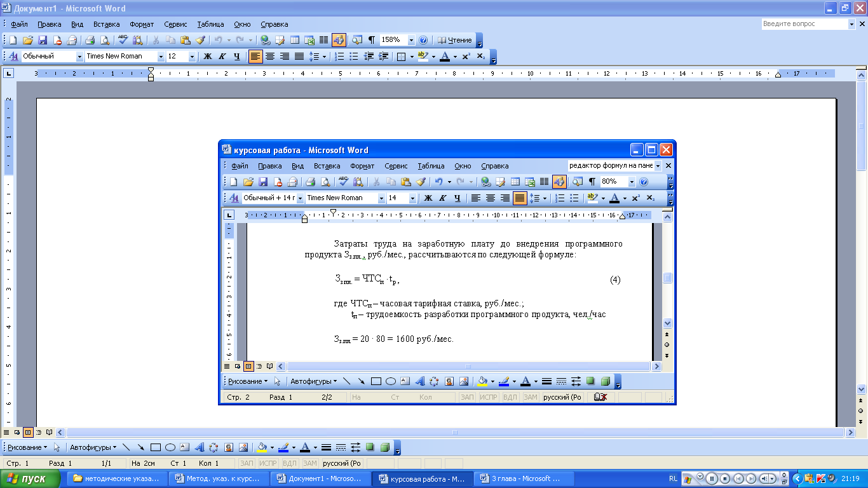Open Print Preview in Документ1 toolbar
Screen dimensions: 868x488
104,40
